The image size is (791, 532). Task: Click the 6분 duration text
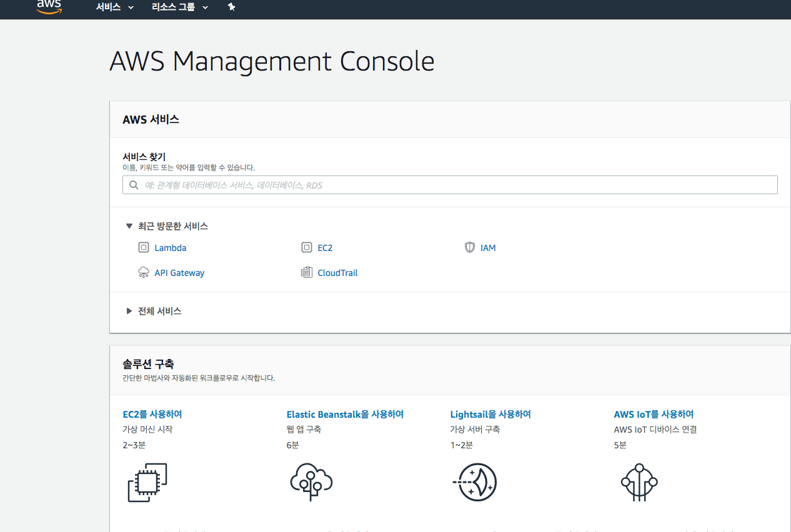click(x=292, y=445)
